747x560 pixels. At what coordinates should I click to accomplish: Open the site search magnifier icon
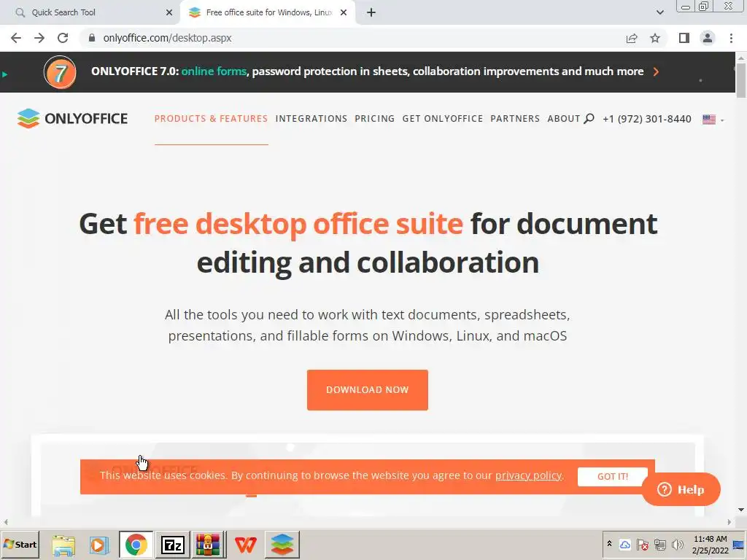(x=589, y=119)
